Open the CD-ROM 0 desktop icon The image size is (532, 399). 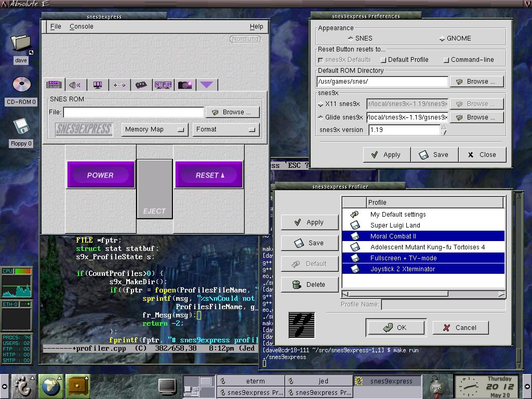point(21,85)
